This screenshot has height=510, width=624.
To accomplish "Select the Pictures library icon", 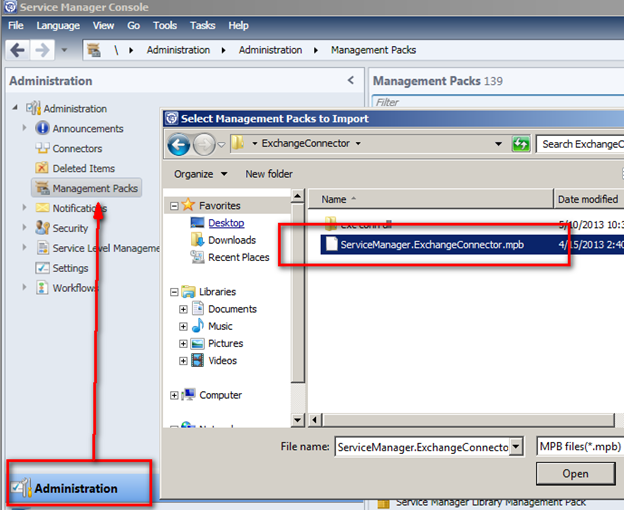I will coord(198,343).
